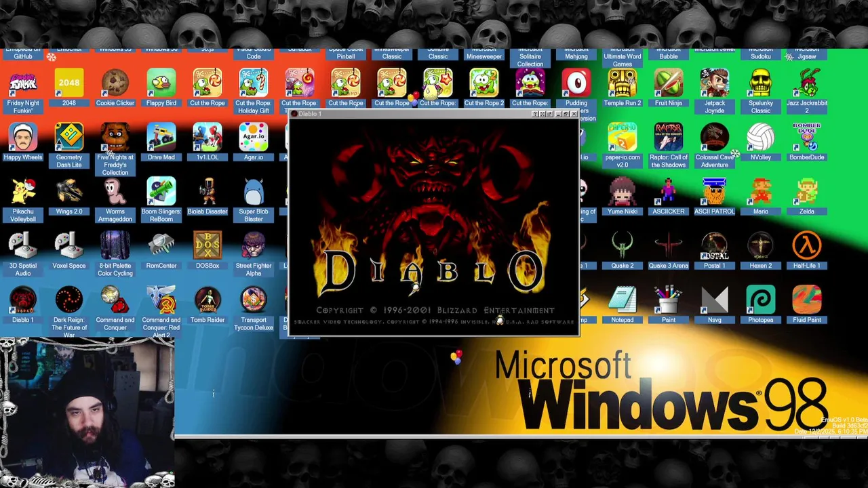Screen dimensions: 868x488
Task: Open the BomberDude icon
Action: coord(807,138)
